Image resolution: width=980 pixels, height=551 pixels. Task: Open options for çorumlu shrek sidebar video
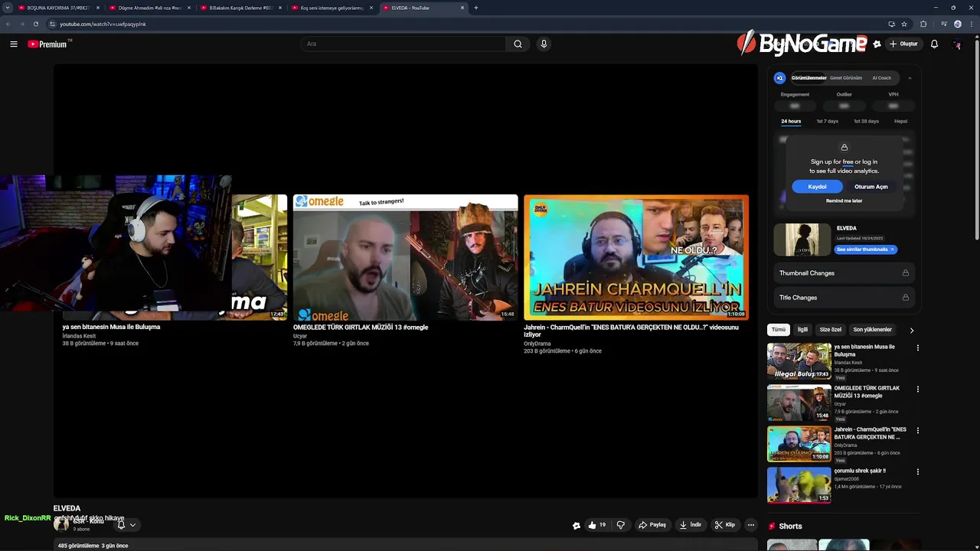click(918, 472)
